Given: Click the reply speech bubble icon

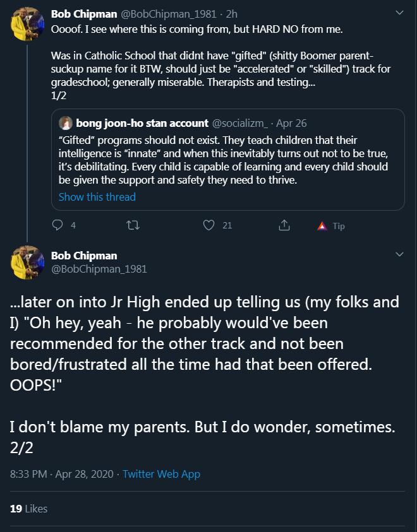Looking at the screenshot, I should [x=57, y=225].
